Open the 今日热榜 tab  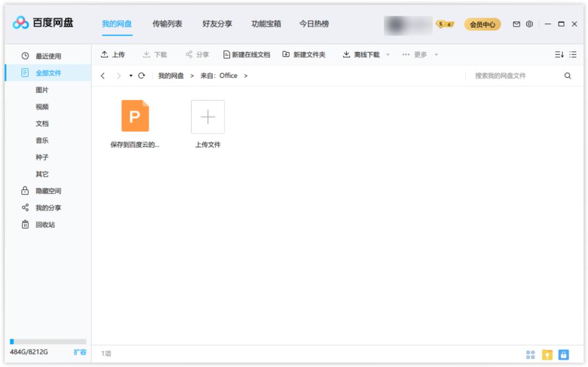click(x=313, y=24)
